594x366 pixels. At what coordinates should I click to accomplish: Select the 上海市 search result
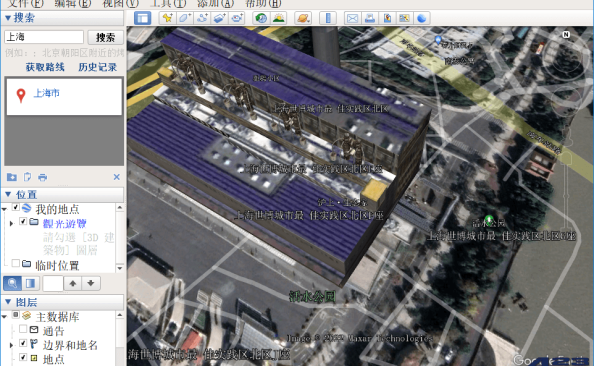pyautogui.click(x=47, y=93)
